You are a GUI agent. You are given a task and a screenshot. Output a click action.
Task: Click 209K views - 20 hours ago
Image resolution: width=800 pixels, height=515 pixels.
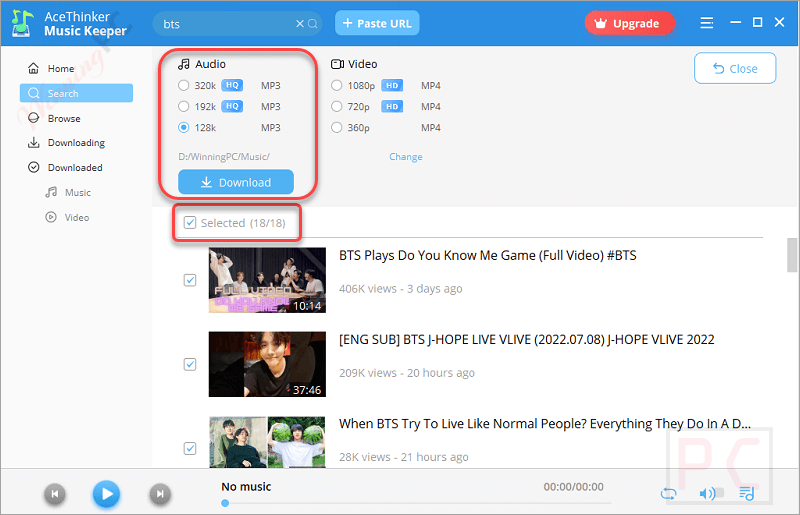coord(407,373)
